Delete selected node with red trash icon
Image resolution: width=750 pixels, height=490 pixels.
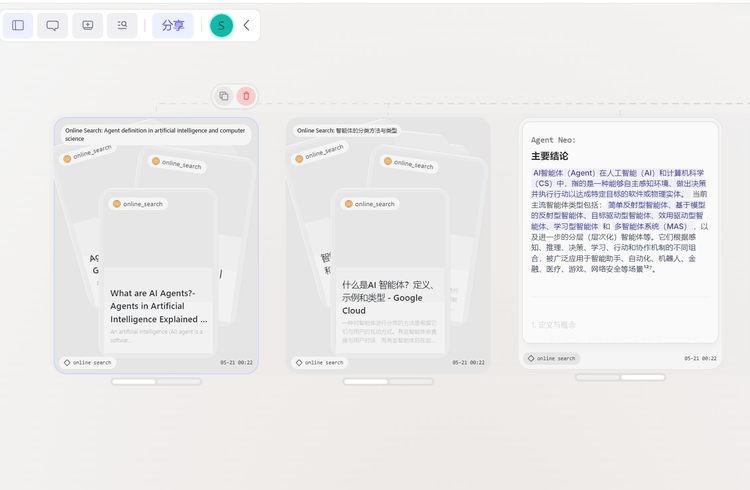point(246,96)
